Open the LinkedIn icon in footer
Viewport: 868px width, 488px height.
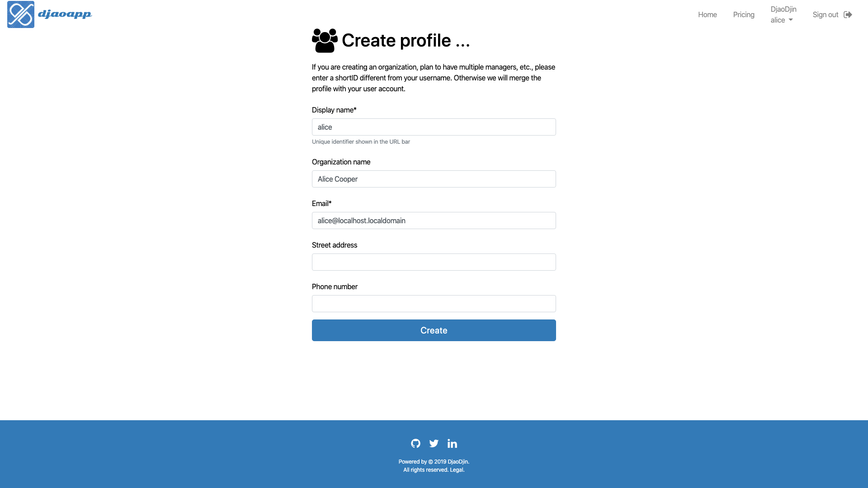(452, 443)
